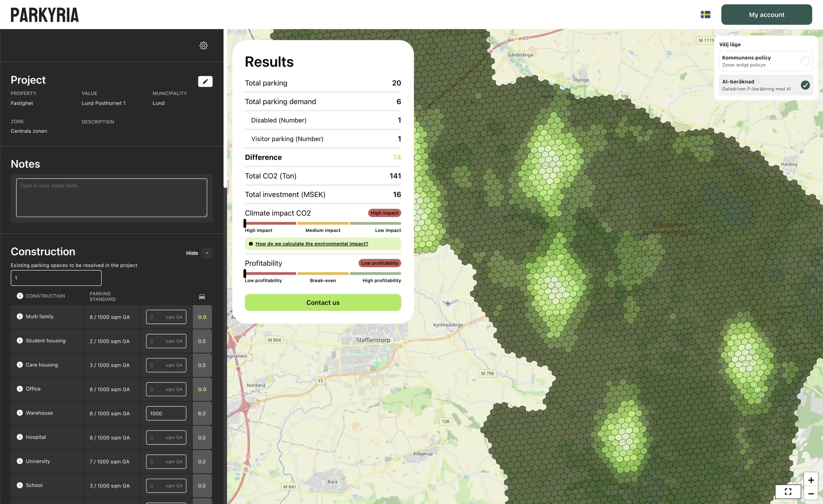Zoom in the map with plus button
Screen dimensions: 823x504
pos(811,480)
